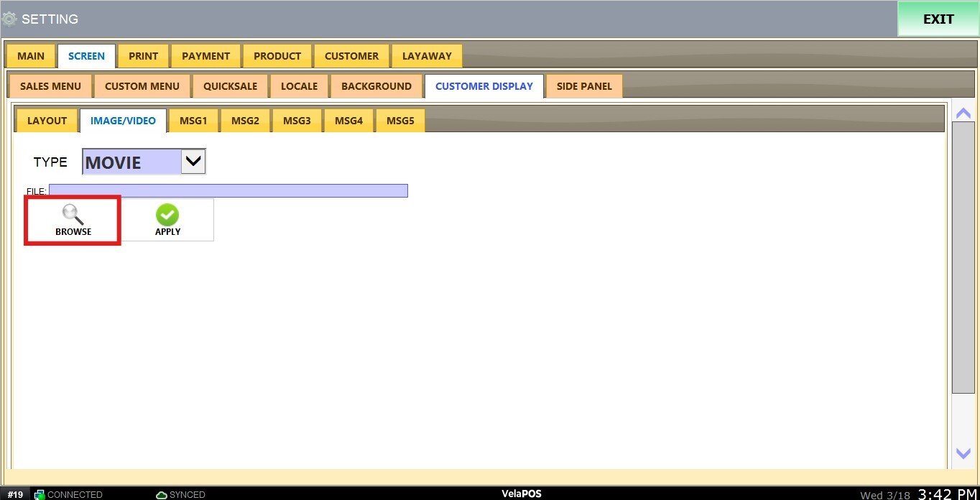Screen dimensions: 980x500
Task: Open the LAYAWAY tab
Action: coord(427,56)
